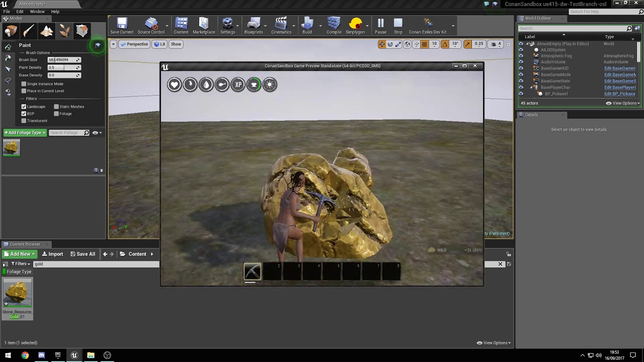Enable Single Instance Mode checkbox
644x362 pixels.
24,84
